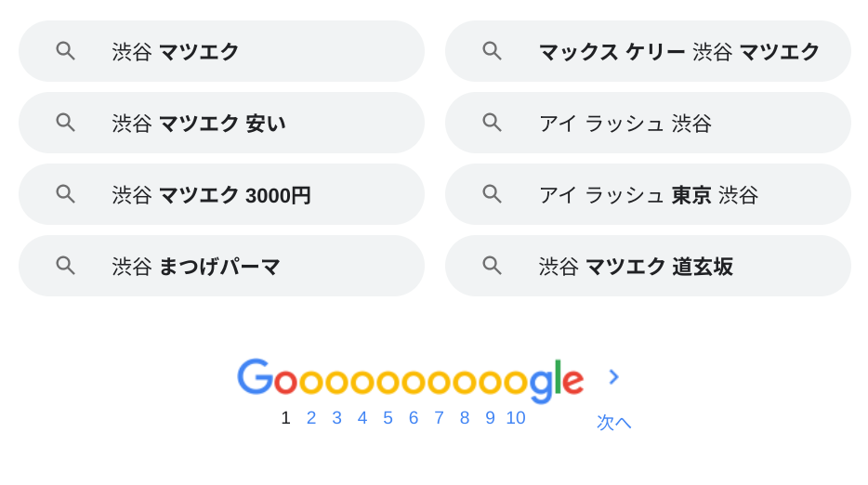868x485 pixels.
Task: Navigate to results page 7
Action: click(x=439, y=418)
